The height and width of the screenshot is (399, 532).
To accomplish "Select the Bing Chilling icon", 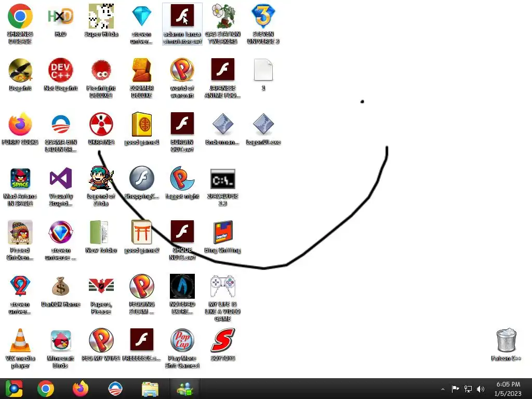I will pyautogui.click(x=222, y=232).
